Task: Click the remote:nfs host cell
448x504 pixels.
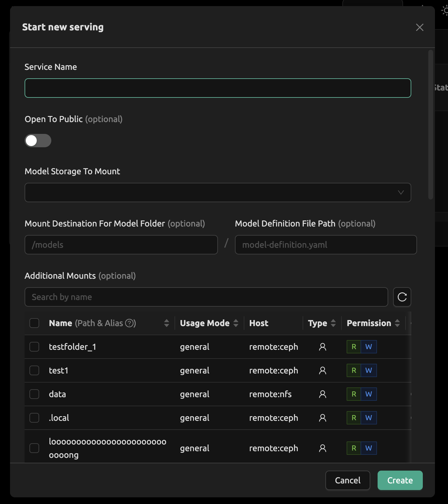Action: (270, 394)
